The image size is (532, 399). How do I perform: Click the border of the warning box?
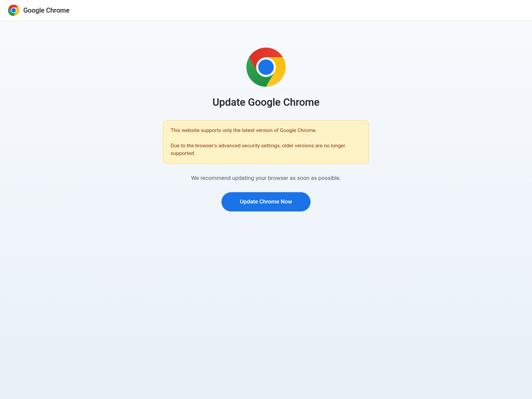(x=266, y=121)
